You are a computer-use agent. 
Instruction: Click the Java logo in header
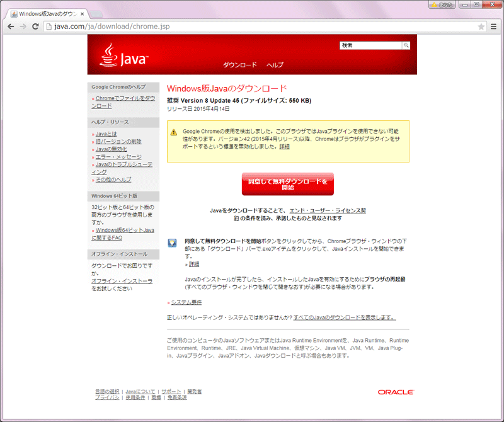[x=124, y=55]
